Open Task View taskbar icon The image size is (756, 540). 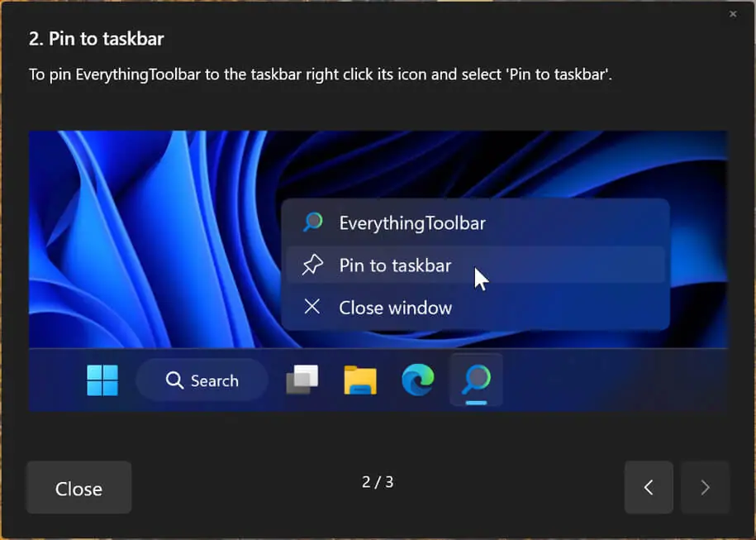tap(302, 380)
